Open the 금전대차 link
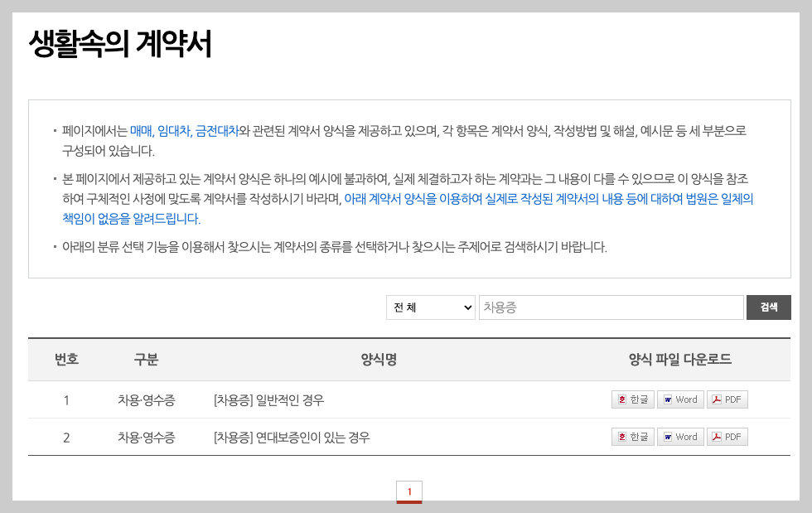Screen dimensions: 812x513 point(216,128)
